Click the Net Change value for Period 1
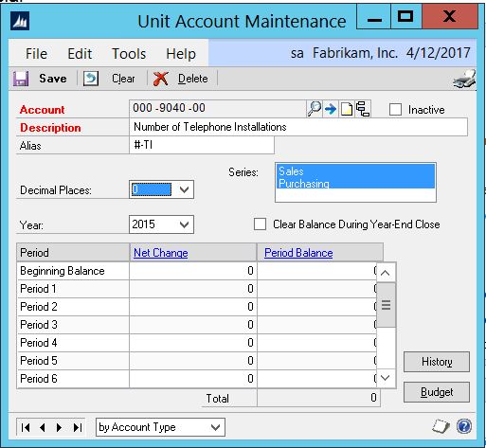The image size is (486, 448). tap(193, 289)
